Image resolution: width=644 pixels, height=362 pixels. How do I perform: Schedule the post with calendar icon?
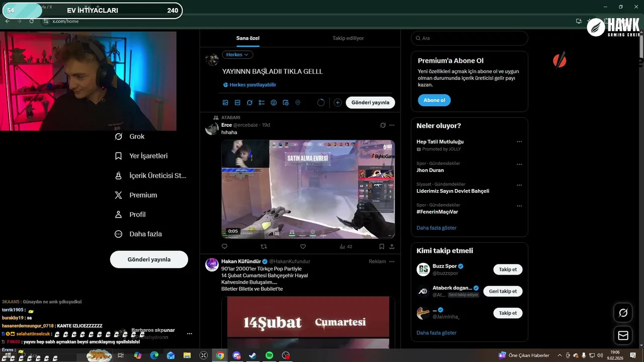pyautogui.click(x=286, y=103)
